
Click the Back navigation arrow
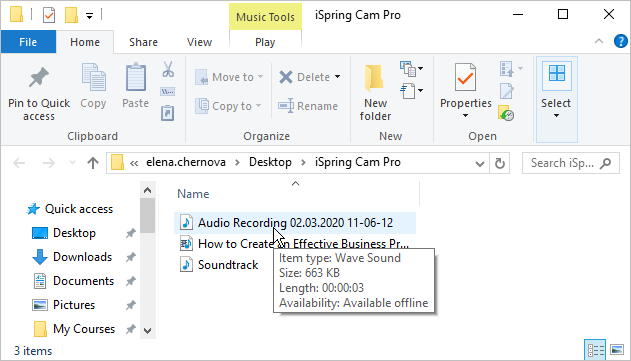(19, 163)
